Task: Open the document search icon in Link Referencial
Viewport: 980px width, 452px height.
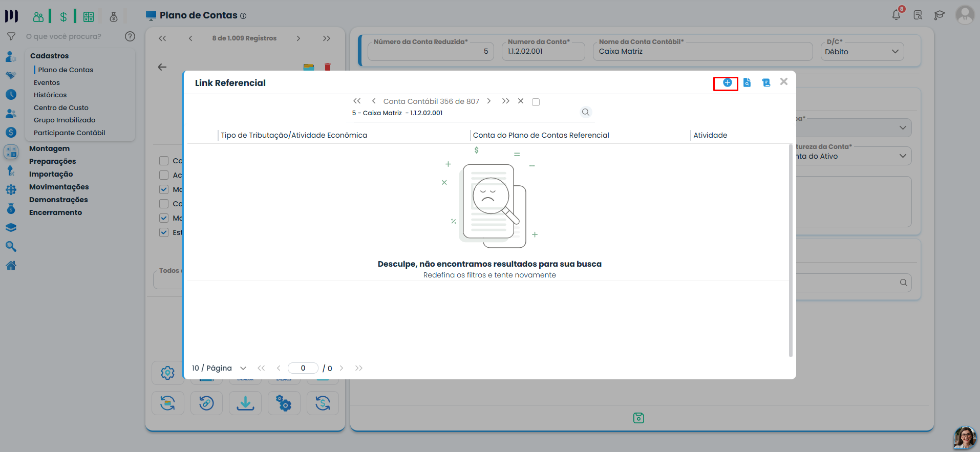Action: [747, 82]
